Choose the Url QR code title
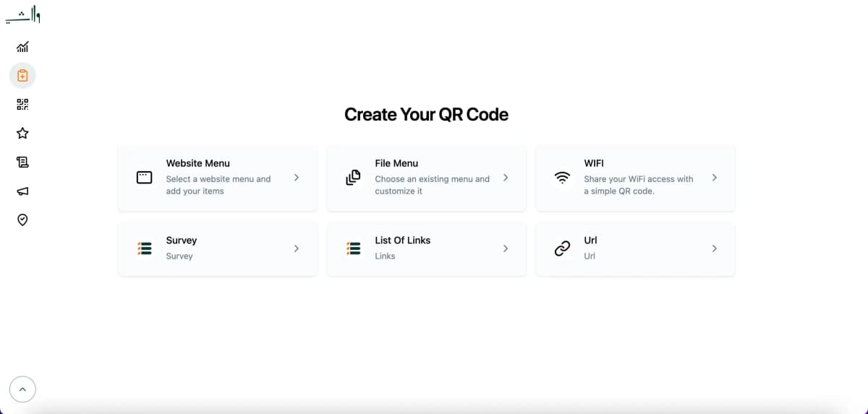The width and height of the screenshot is (868, 414). (590, 241)
